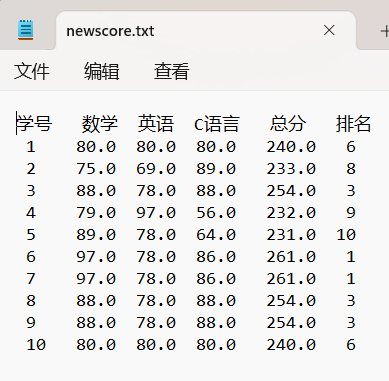Click total 232.0 in row 4

click(x=291, y=213)
